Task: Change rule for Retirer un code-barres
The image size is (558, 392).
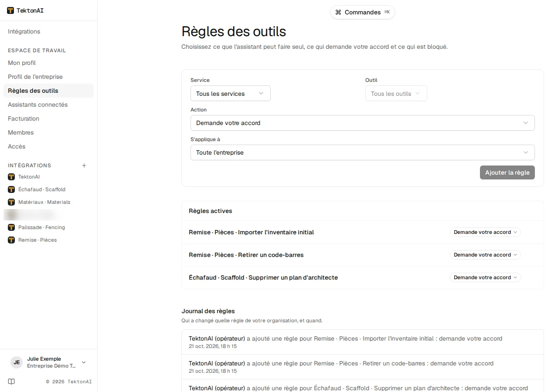Action: point(485,255)
